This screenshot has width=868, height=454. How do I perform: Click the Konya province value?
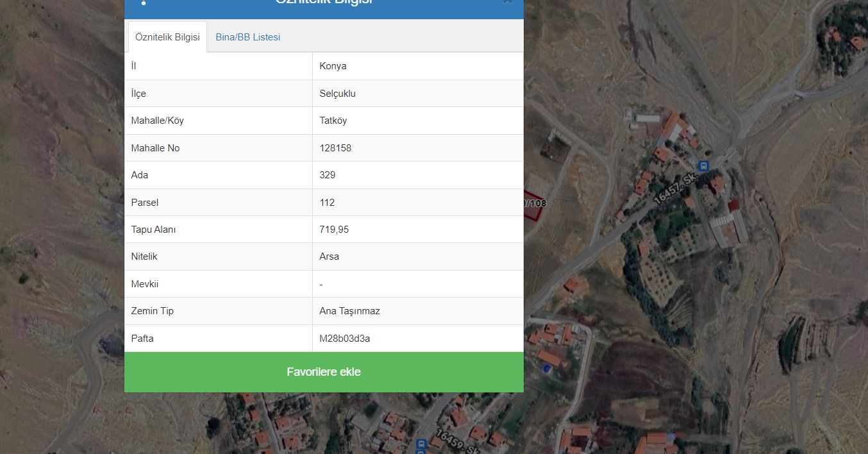tap(333, 66)
